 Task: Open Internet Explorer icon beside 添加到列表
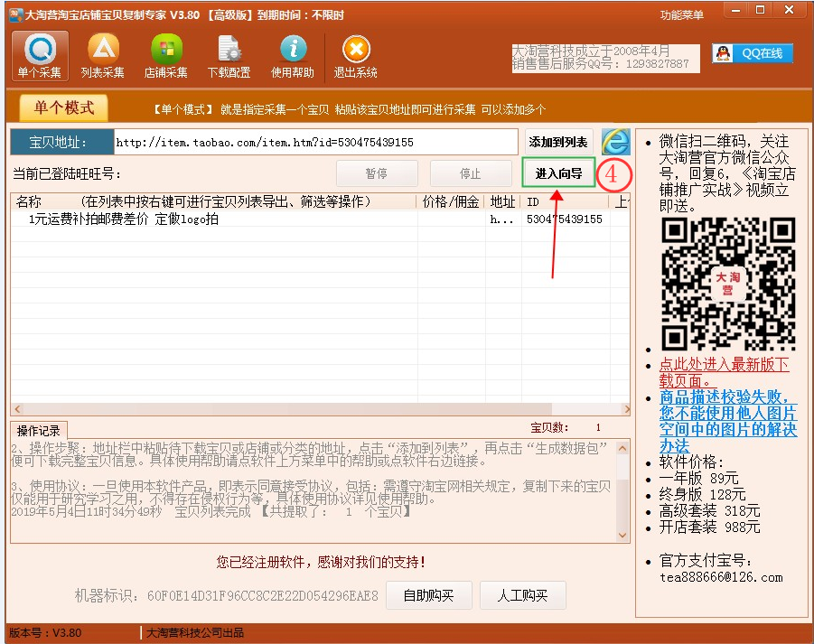[616, 142]
